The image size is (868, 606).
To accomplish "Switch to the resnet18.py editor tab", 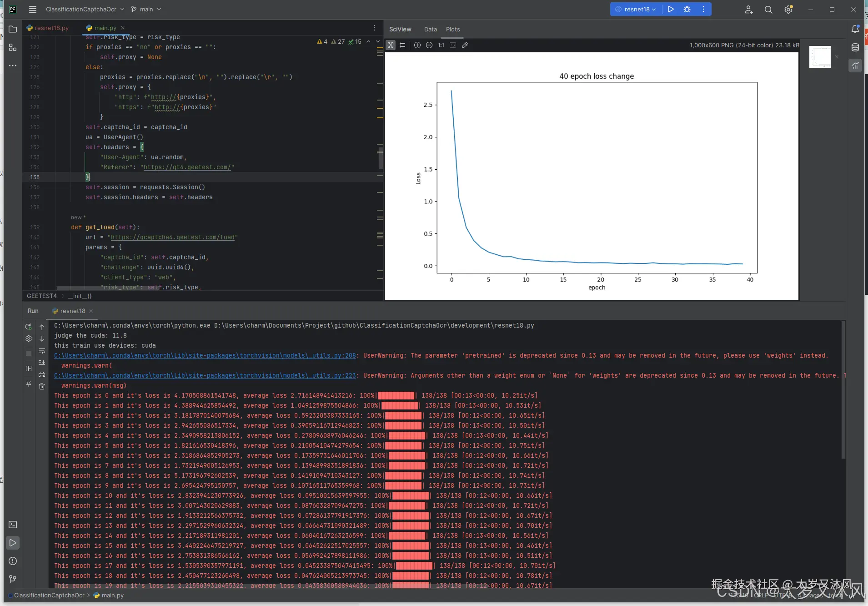I will point(48,28).
